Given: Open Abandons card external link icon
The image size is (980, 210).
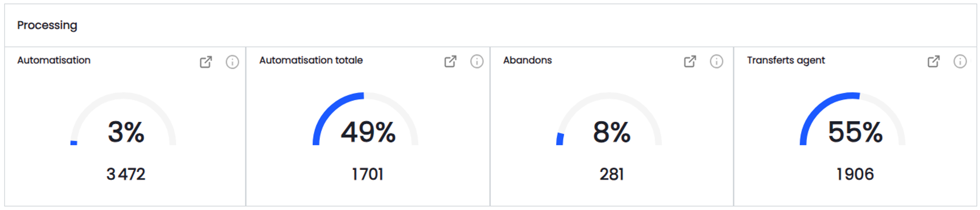Looking at the screenshot, I should pos(690,61).
